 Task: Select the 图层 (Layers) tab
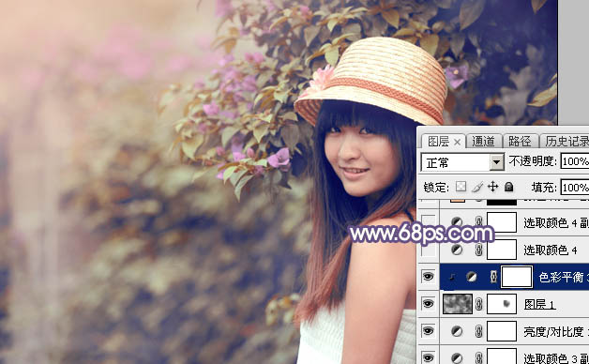click(438, 142)
